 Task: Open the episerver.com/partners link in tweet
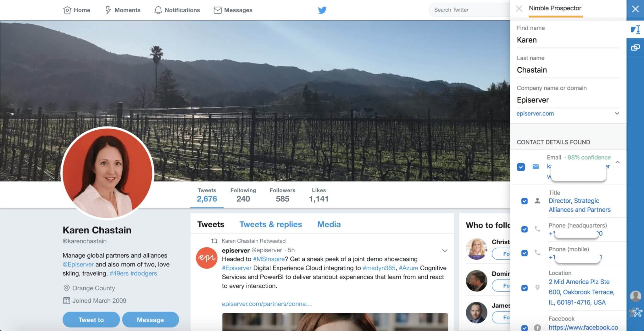[267, 304]
